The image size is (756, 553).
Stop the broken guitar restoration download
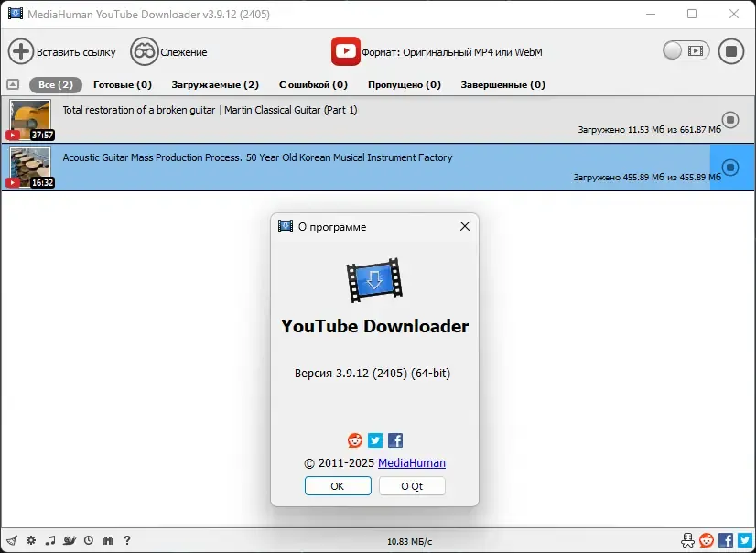tap(730, 120)
